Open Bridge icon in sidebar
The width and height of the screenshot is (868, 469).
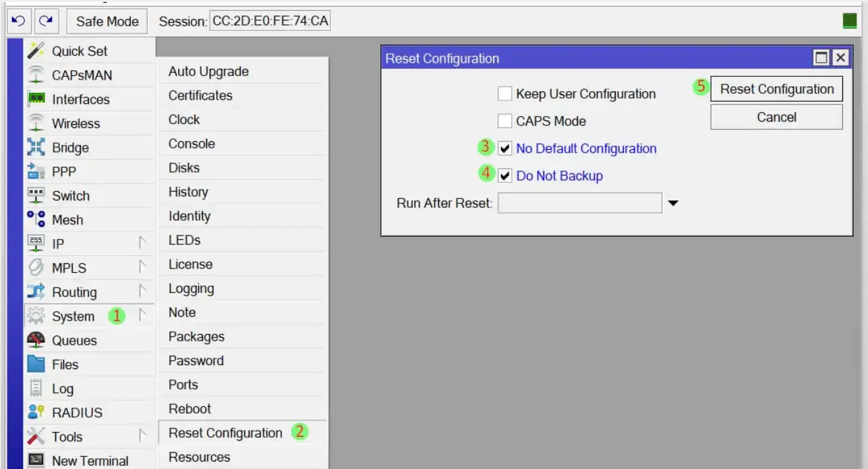[36, 147]
